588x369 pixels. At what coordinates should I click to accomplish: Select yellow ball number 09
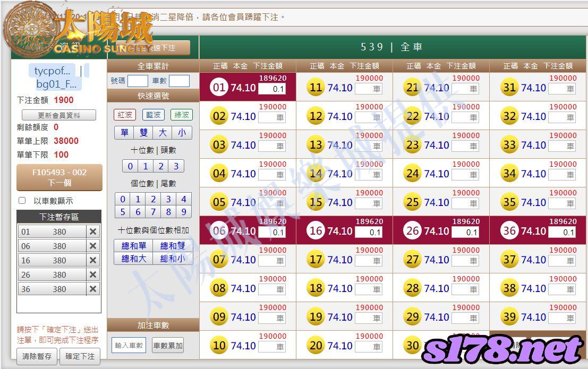[x=219, y=317]
